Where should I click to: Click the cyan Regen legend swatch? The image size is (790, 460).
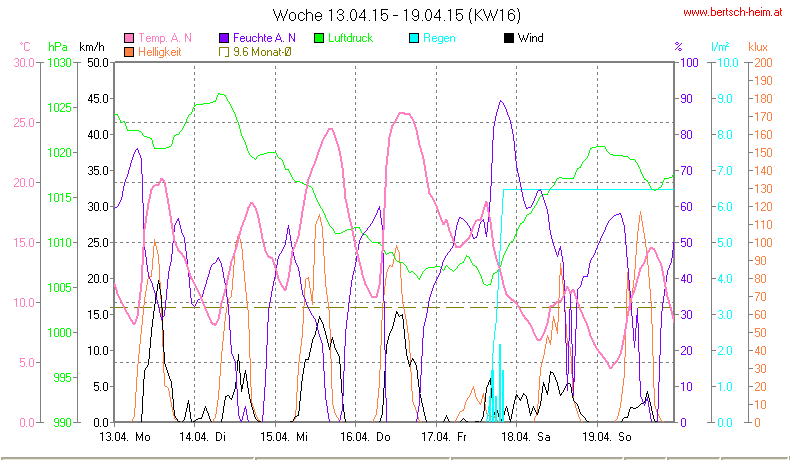coord(415,38)
